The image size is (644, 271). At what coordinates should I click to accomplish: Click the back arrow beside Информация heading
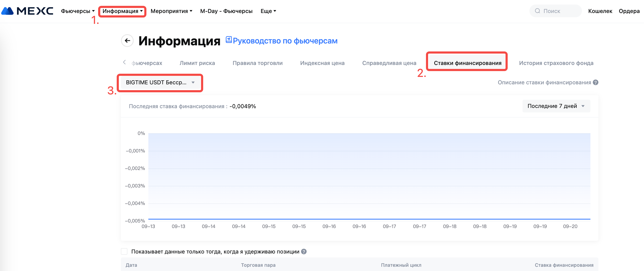click(x=127, y=41)
